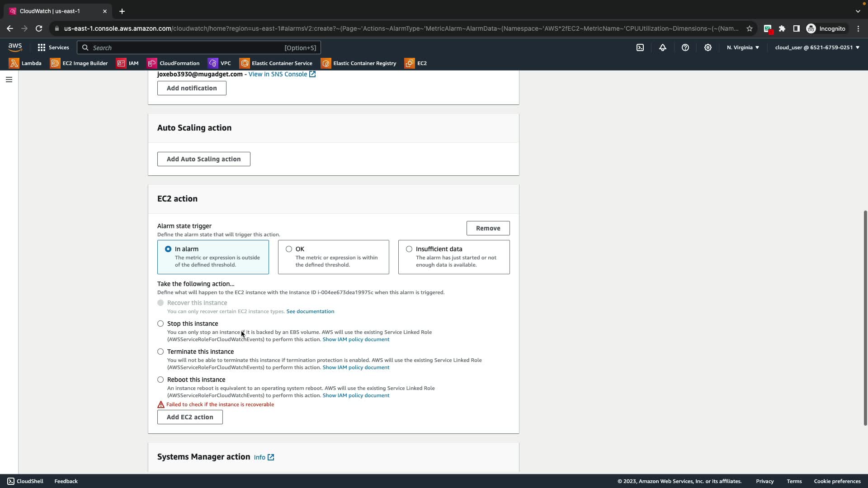Open the console settings gear icon
The height and width of the screenshot is (488, 868).
(x=708, y=47)
